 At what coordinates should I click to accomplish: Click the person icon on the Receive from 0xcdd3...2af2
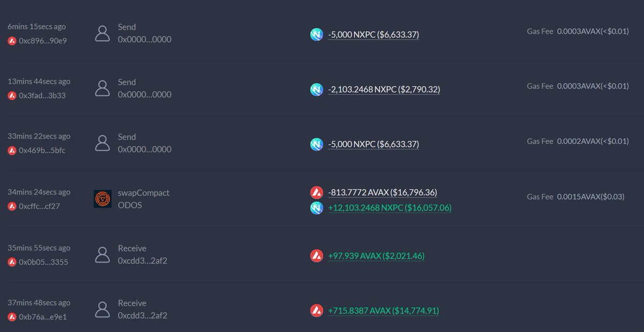pyautogui.click(x=103, y=254)
